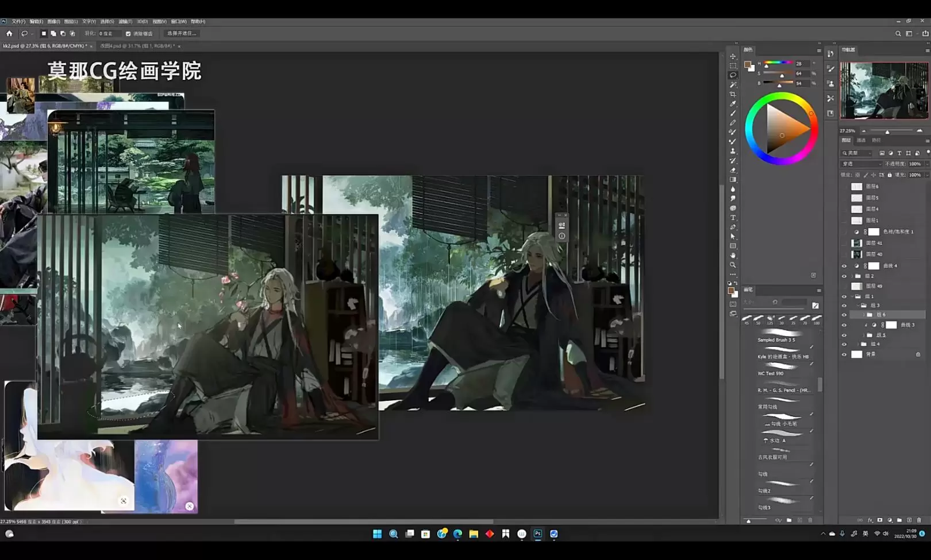The height and width of the screenshot is (560, 931).
Task: Select the Zoom tool in toolbar
Action: click(733, 265)
